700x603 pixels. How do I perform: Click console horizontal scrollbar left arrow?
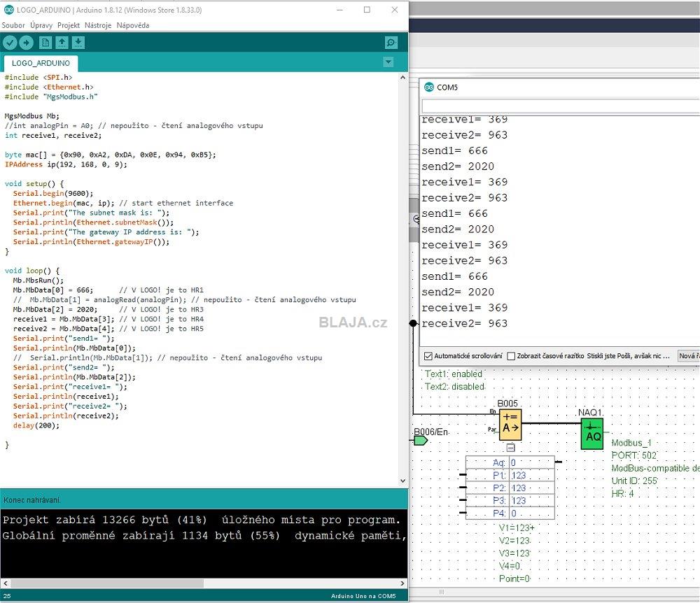[6, 583]
